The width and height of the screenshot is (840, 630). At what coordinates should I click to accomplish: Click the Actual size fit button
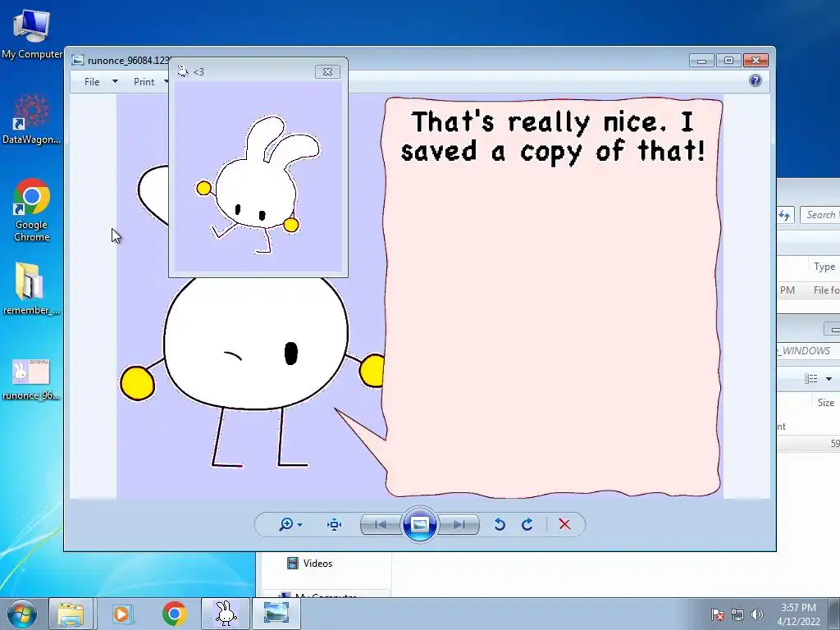tap(335, 524)
